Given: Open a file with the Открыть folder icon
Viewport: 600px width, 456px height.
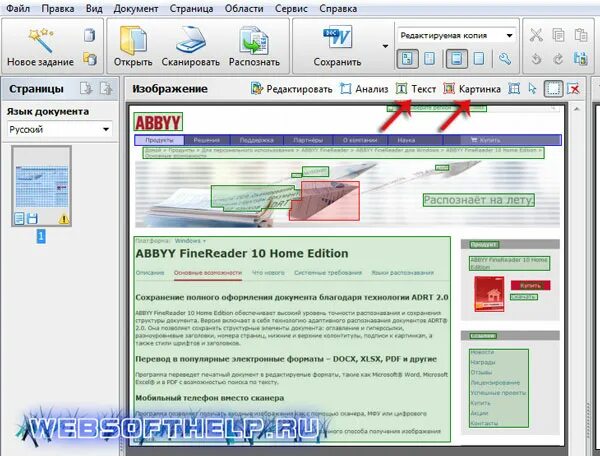Looking at the screenshot, I should pos(133,40).
